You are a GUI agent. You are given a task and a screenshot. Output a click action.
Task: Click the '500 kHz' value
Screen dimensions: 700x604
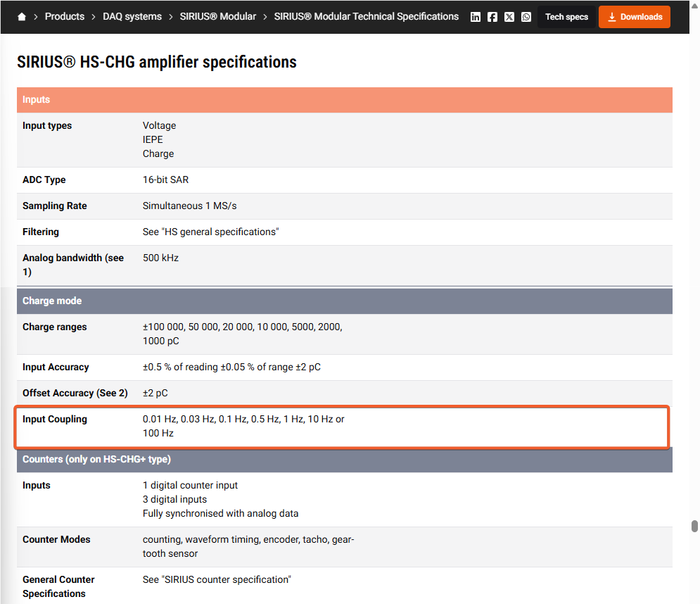tap(160, 258)
